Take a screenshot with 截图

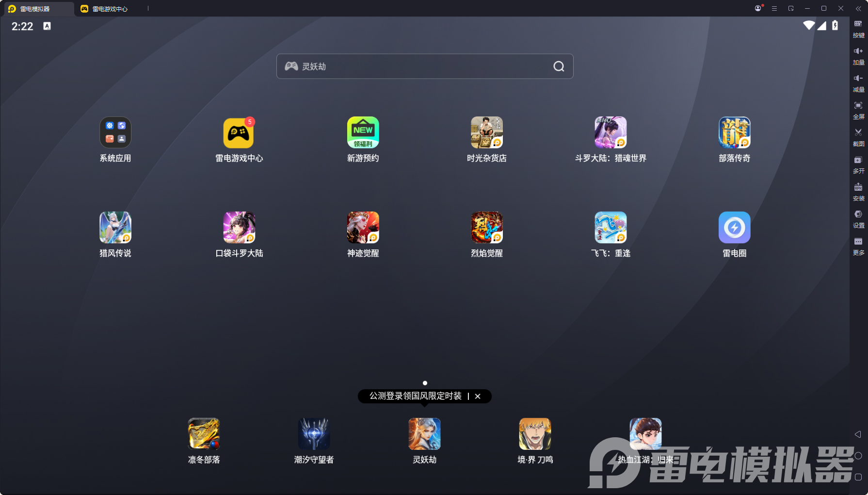pos(858,137)
